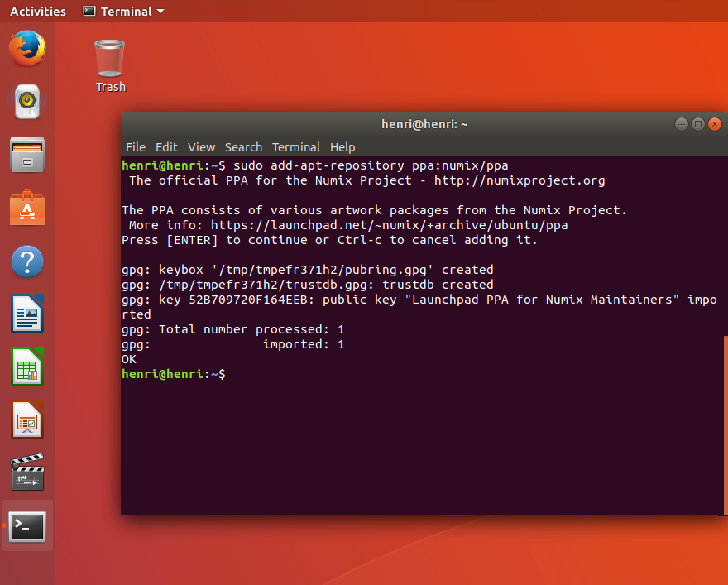The image size is (728, 585).
Task: Expand the Terminal app menu arrow
Action: (160, 11)
